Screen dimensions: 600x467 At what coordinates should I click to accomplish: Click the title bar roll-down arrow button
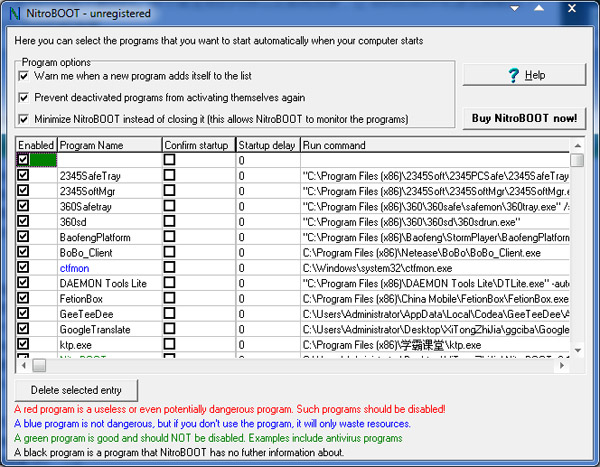515,8
